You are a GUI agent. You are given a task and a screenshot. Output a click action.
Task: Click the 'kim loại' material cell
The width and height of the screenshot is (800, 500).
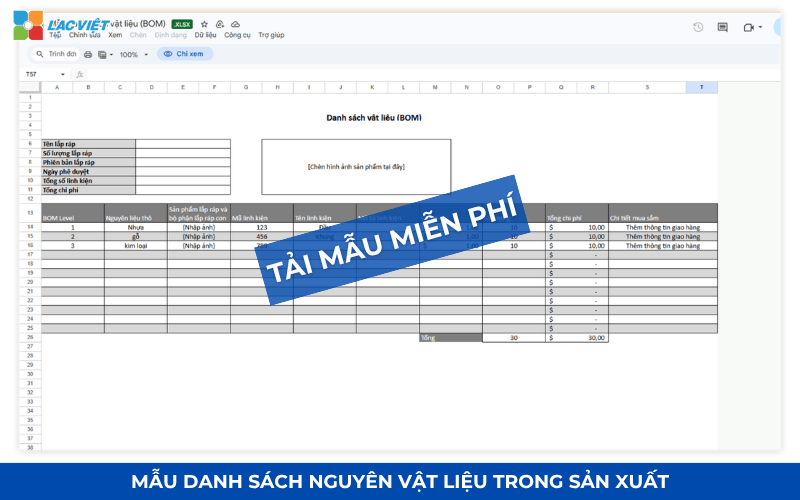click(136, 246)
